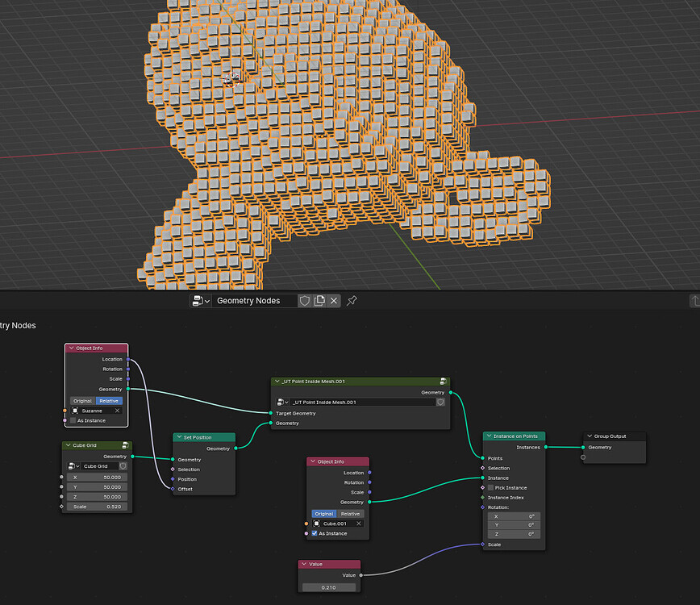The image size is (700, 605).
Task: Collapse the Instance on Points node
Action: pos(489,436)
